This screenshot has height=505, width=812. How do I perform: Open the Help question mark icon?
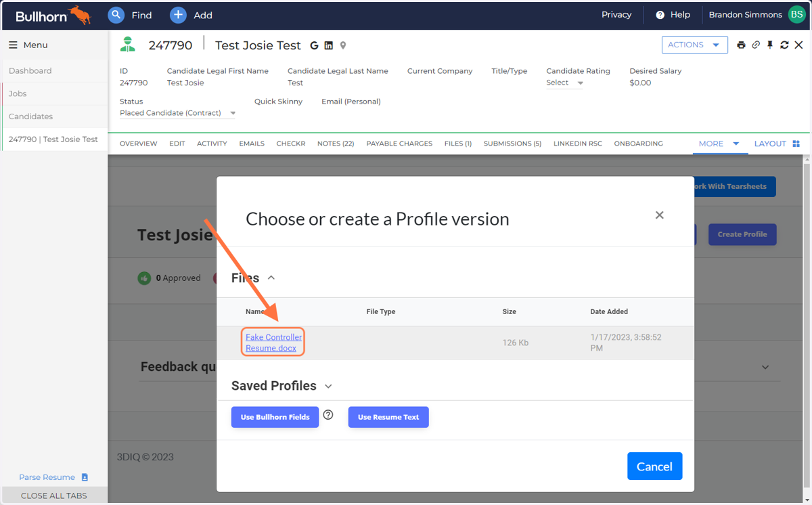point(660,15)
